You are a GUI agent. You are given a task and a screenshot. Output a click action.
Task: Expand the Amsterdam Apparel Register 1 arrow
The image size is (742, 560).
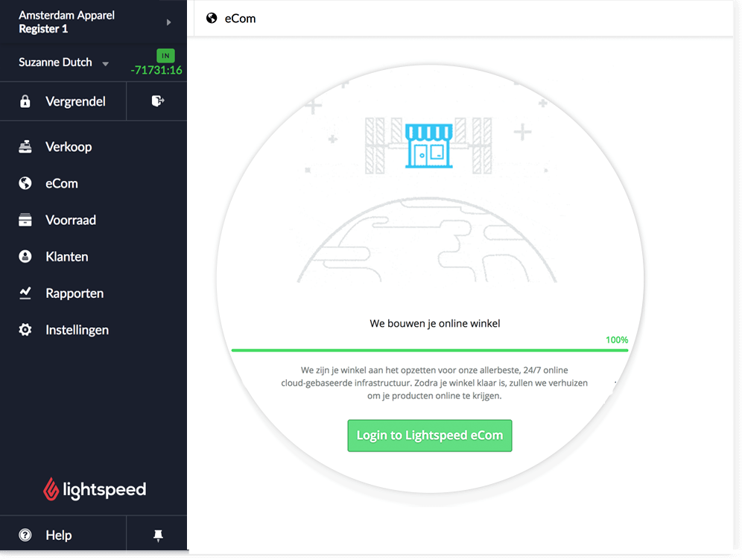[x=169, y=22]
